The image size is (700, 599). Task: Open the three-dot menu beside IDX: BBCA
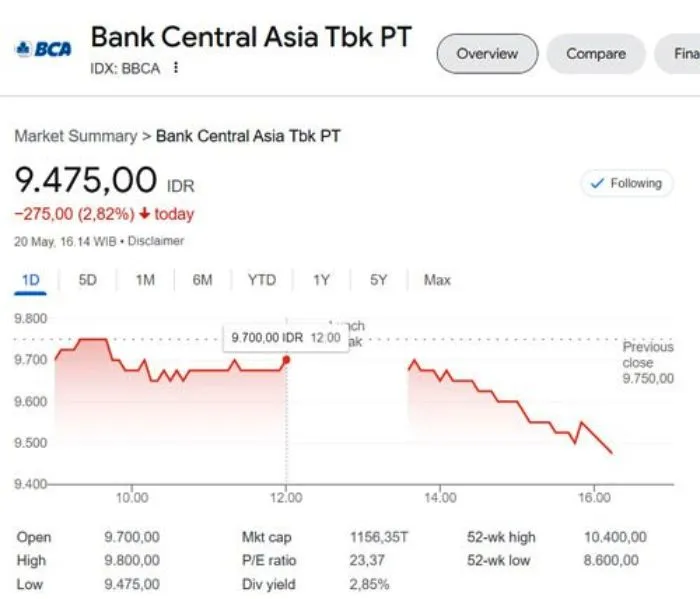(x=177, y=68)
